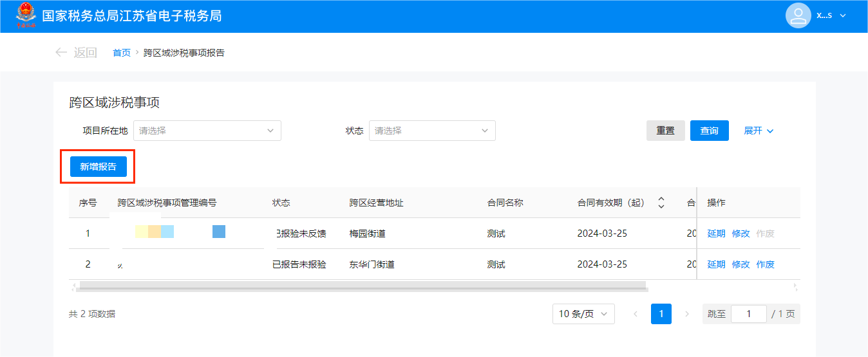Go to next page arrow in pagination

[x=687, y=314]
